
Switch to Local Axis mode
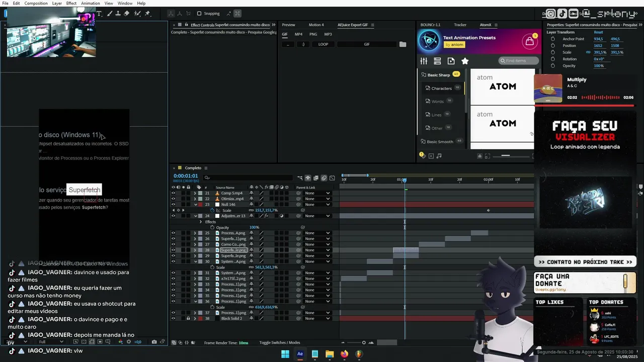pos(171,14)
